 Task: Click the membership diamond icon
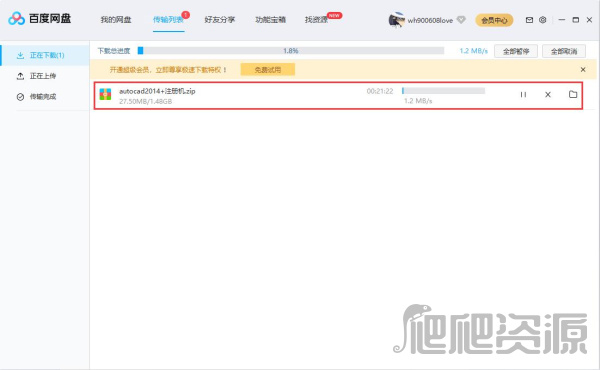click(461, 20)
